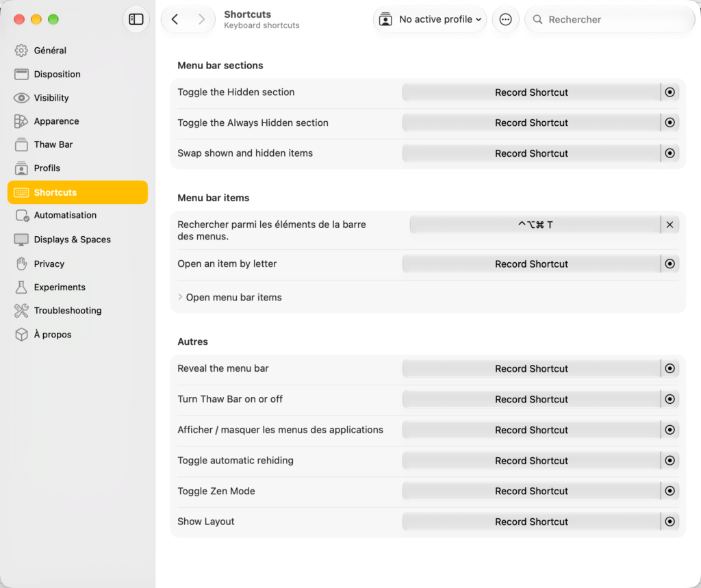Go to the Visibility section
This screenshot has height=588, width=701.
pos(77,98)
